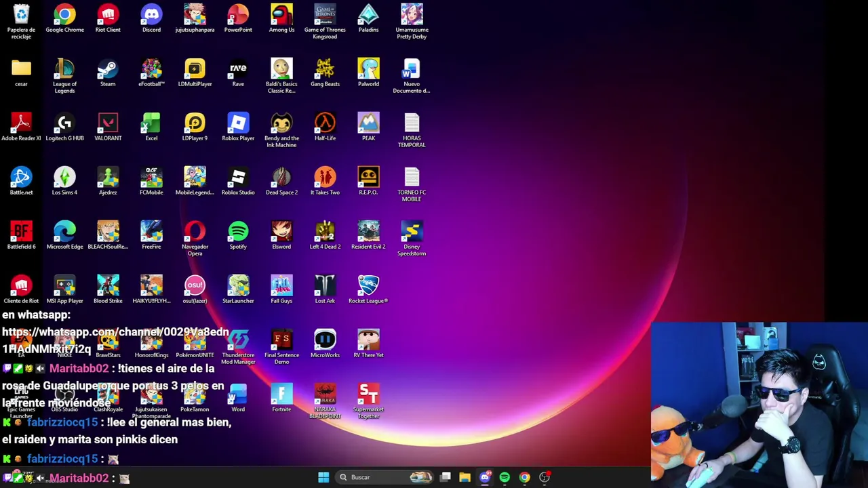Select the Resident Evil 2 icon
The height and width of the screenshot is (488, 868).
[x=368, y=236]
